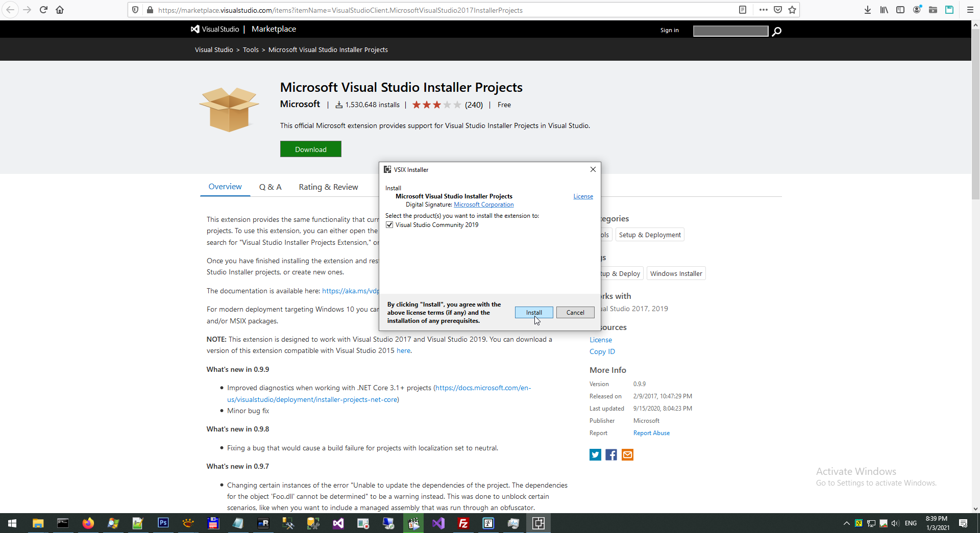
Task: Click the Sign in link
Action: pyautogui.click(x=670, y=30)
